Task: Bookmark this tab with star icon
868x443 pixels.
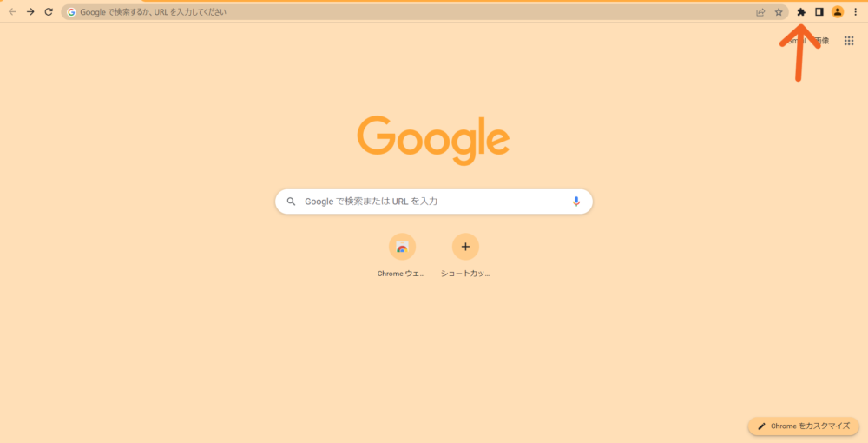Action: 779,12
